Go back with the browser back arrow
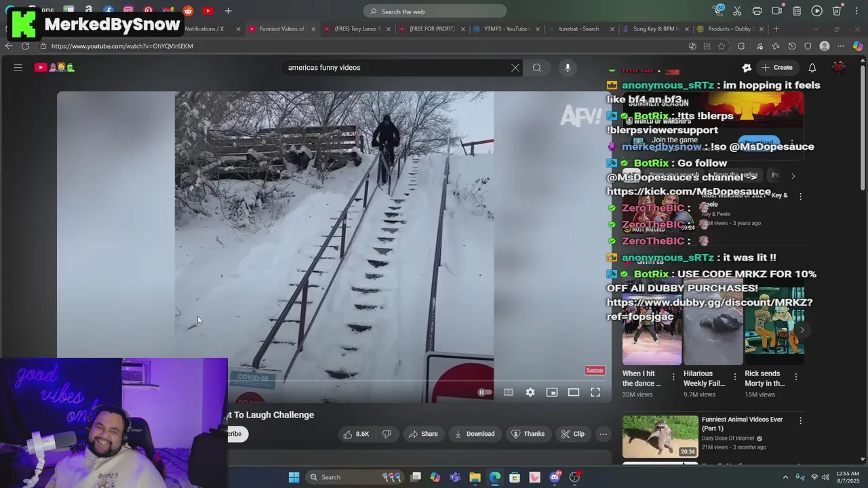 click(x=8, y=46)
